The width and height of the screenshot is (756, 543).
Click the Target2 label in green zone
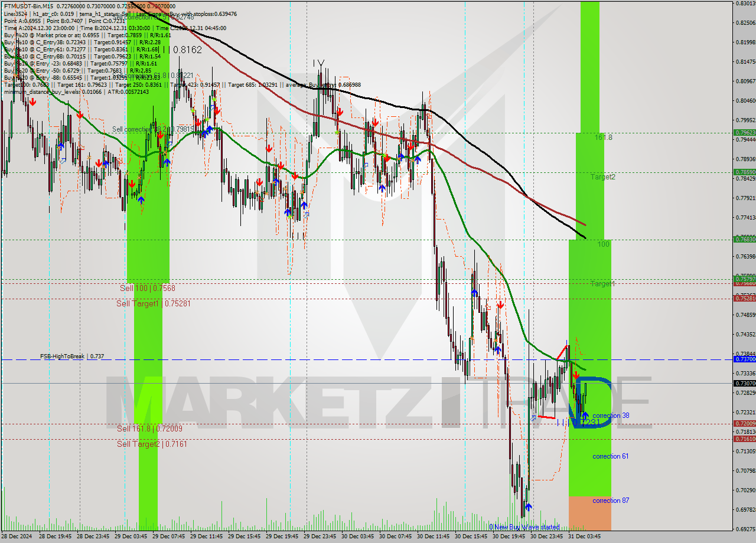tap(603, 177)
